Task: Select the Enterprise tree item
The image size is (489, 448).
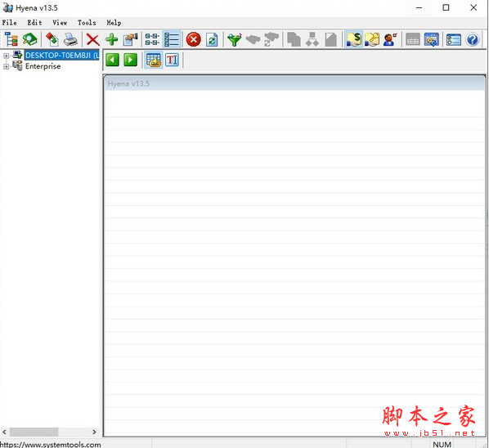Action: pos(43,66)
